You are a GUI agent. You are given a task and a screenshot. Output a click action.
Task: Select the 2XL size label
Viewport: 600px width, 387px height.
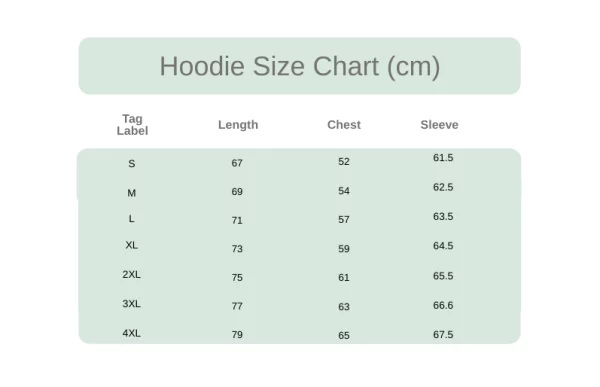tap(132, 274)
